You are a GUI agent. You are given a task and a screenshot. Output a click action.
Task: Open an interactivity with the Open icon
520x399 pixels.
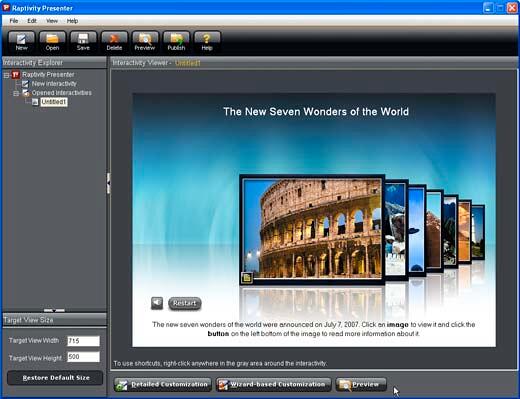click(x=52, y=42)
